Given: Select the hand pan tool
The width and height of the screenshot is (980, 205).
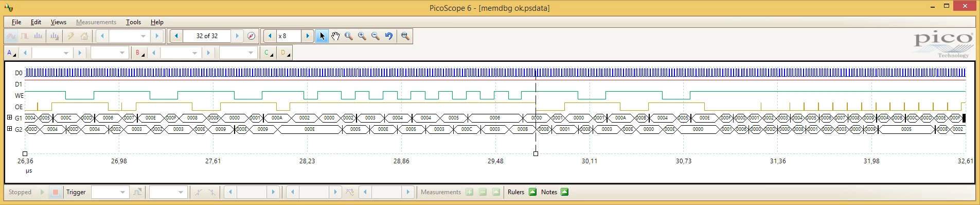Looking at the screenshot, I should tap(335, 36).
